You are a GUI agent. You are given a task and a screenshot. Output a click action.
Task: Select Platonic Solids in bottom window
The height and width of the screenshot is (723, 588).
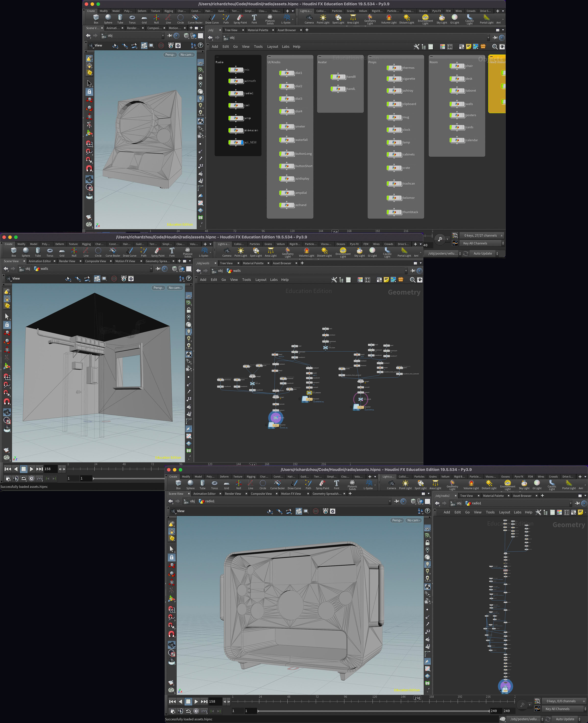tap(352, 485)
